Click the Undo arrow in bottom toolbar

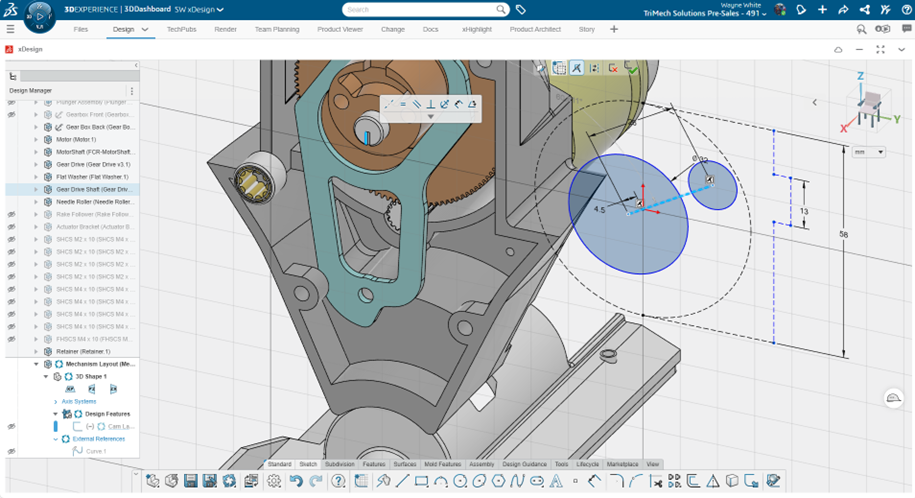295,481
